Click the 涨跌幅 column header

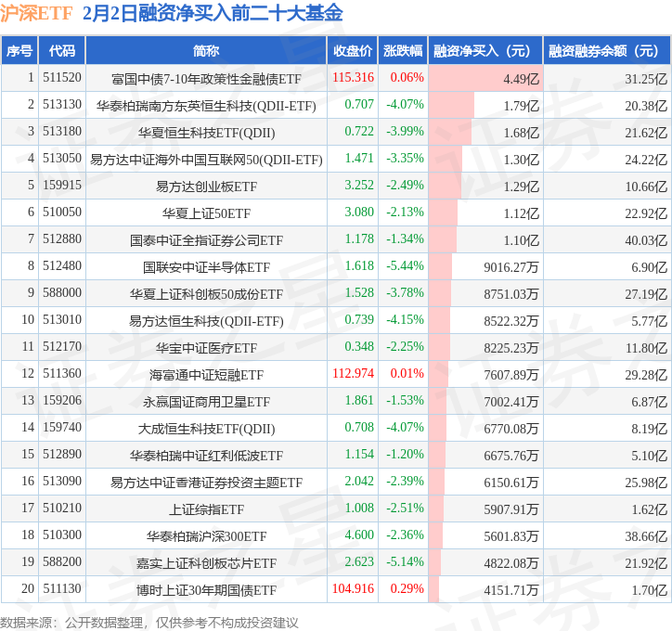(x=403, y=50)
